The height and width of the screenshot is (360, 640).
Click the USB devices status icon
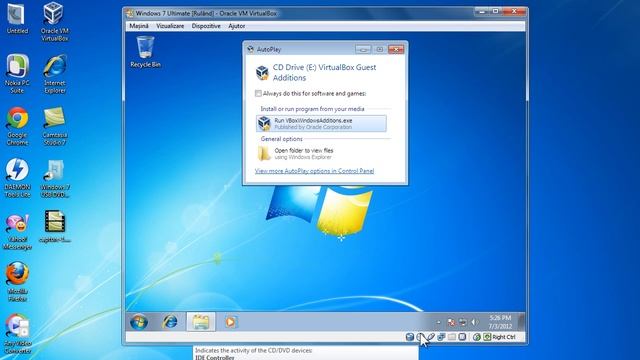431,337
